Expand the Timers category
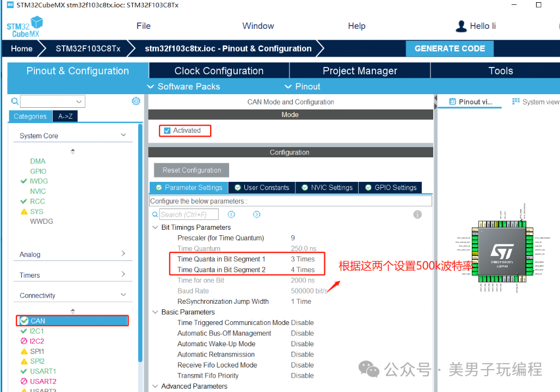 (x=123, y=274)
